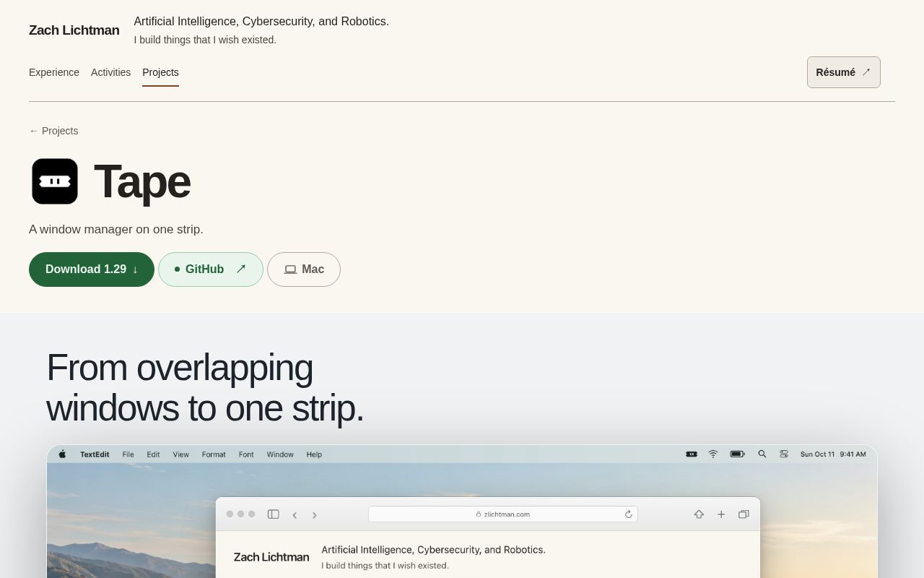Go back via ← Projects link
This screenshot has height=578, width=924.
coord(53,131)
